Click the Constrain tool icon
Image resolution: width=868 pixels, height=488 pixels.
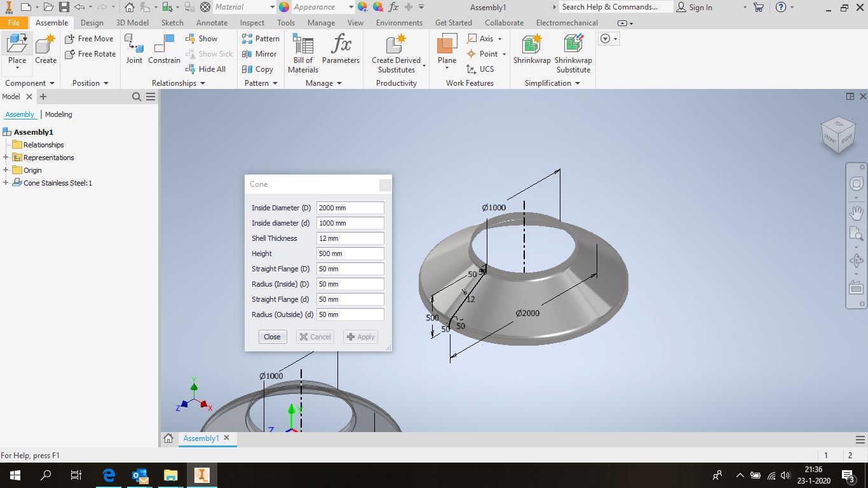tap(164, 49)
